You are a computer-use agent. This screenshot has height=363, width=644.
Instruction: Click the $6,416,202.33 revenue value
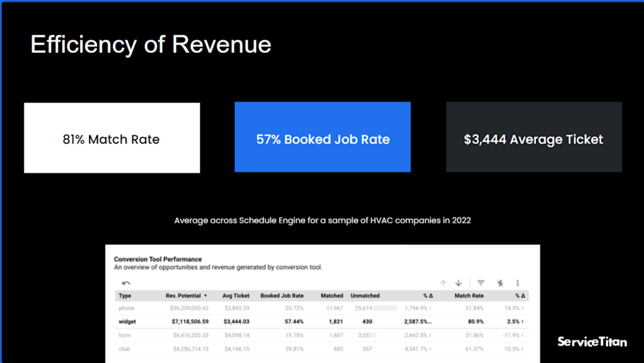[x=191, y=335]
